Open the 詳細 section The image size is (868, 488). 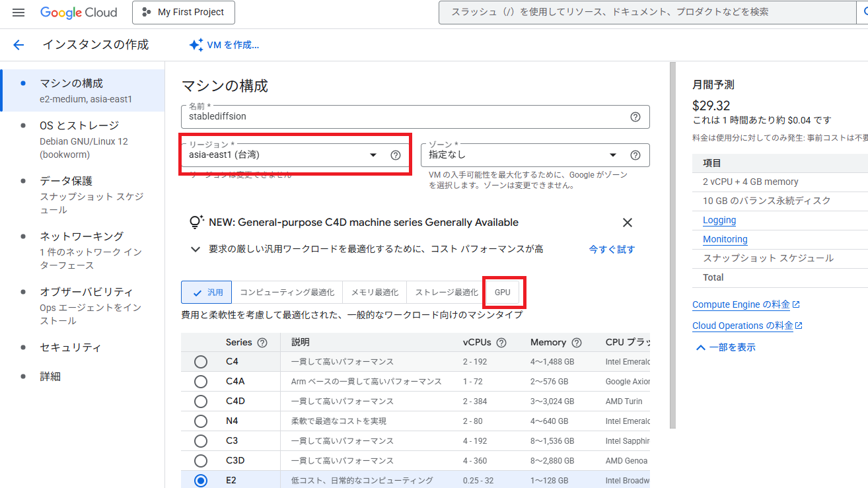(50, 376)
